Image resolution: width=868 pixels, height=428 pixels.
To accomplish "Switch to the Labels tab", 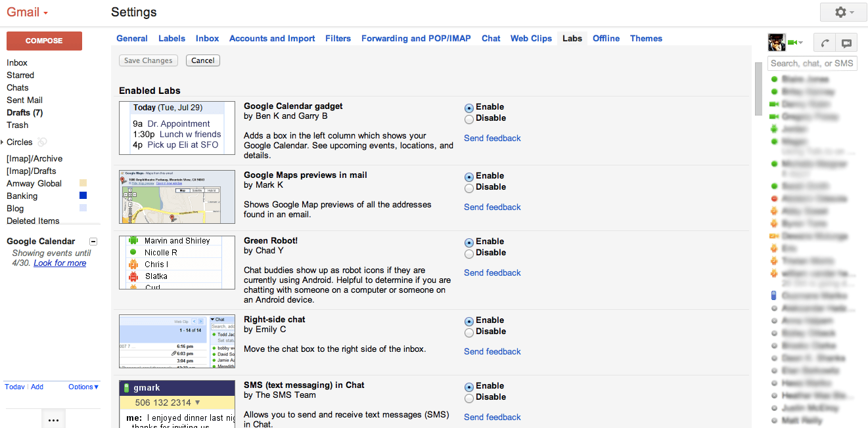I will pyautogui.click(x=171, y=38).
